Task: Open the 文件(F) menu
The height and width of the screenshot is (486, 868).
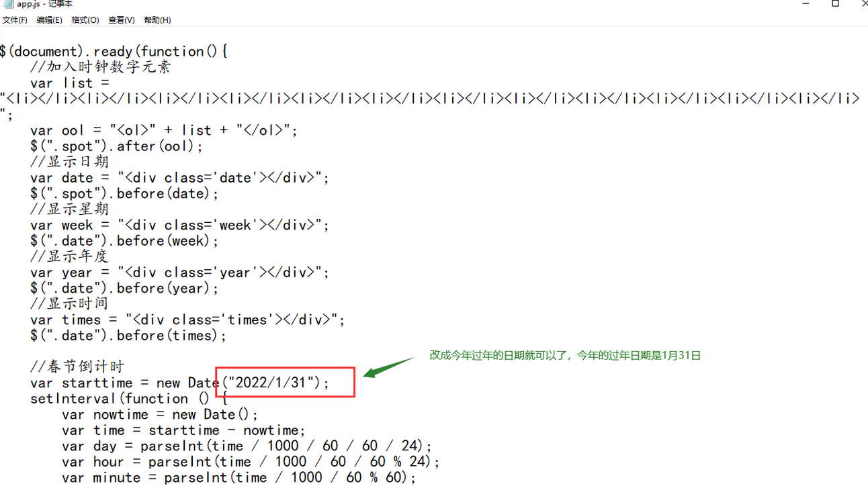Action: pos(15,20)
